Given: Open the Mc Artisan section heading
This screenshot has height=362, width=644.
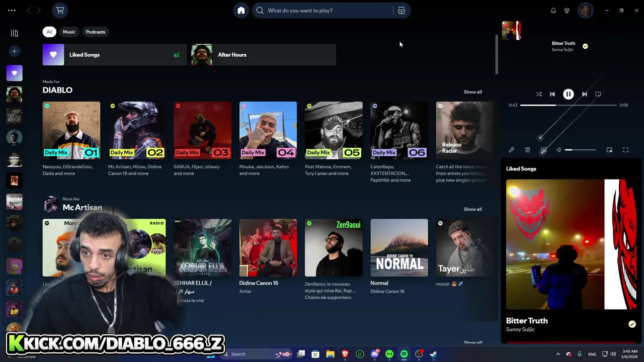Looking at the screenshot, I should pos(82,207).
